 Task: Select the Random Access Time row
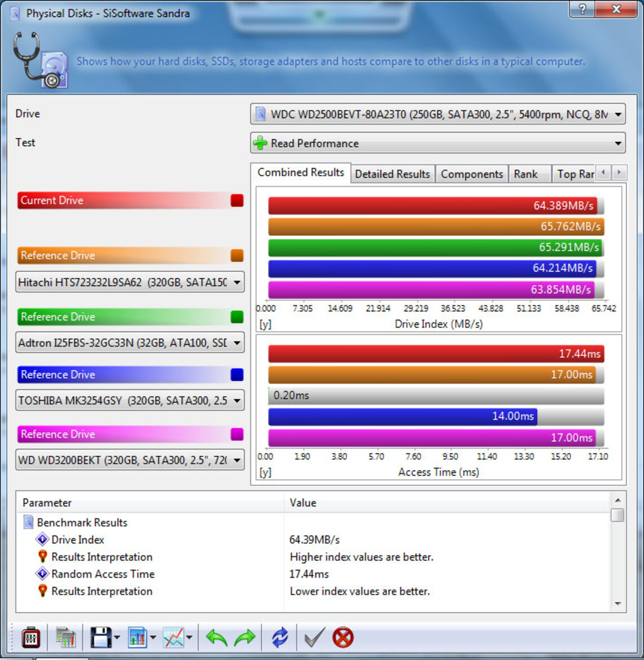click(x=313, y=574)
